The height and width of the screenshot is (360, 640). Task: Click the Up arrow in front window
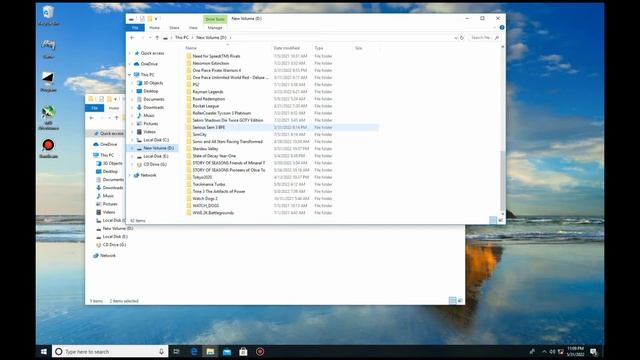point(157,38)
